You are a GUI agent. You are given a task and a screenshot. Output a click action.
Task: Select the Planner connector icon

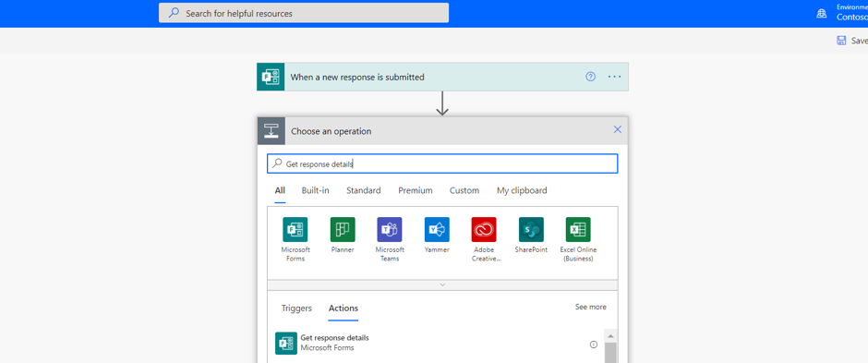(343, 229)
